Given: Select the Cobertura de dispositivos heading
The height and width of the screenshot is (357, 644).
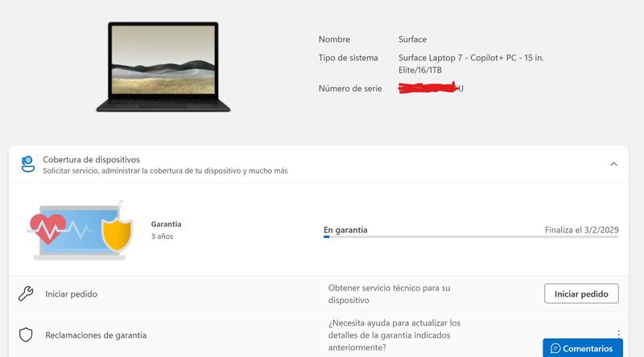Looking at the screenshot, I should 91,160.
